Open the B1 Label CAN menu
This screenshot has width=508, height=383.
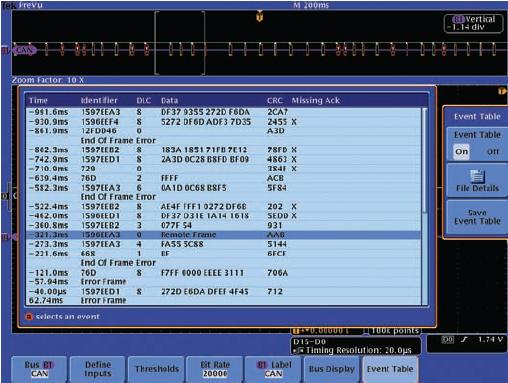click(274, 369)
